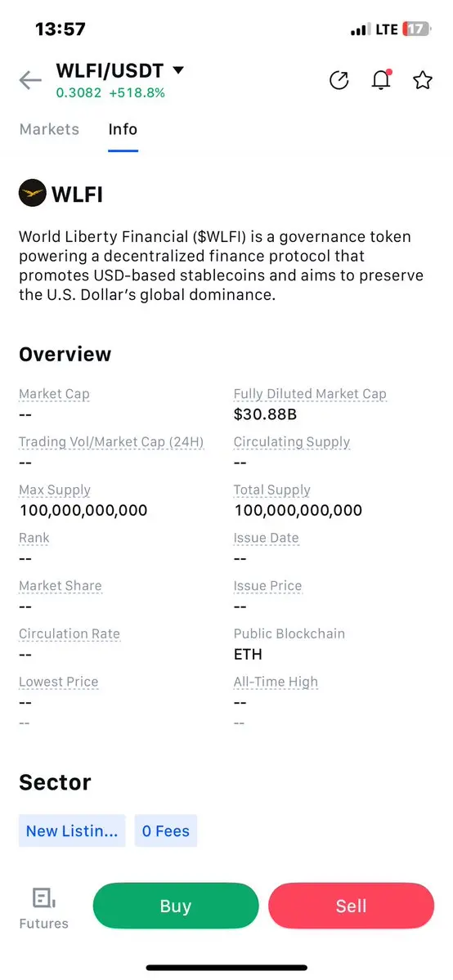Open the New Listing sector tag
The height and width of the screenshot is (980, 453).
pos(72,831)
